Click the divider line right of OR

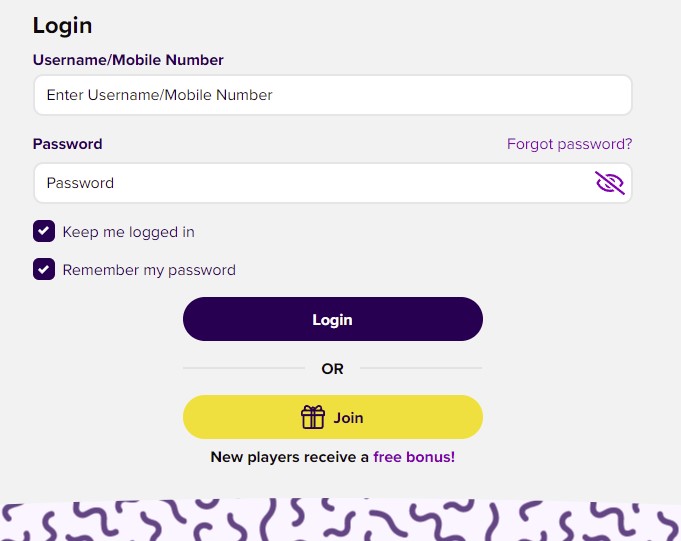421,368
